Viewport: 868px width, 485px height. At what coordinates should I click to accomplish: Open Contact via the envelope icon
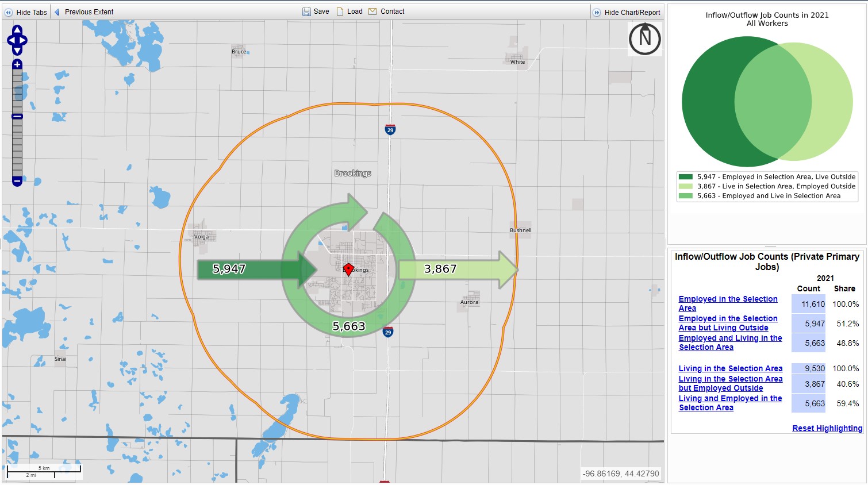coord(371,11)
